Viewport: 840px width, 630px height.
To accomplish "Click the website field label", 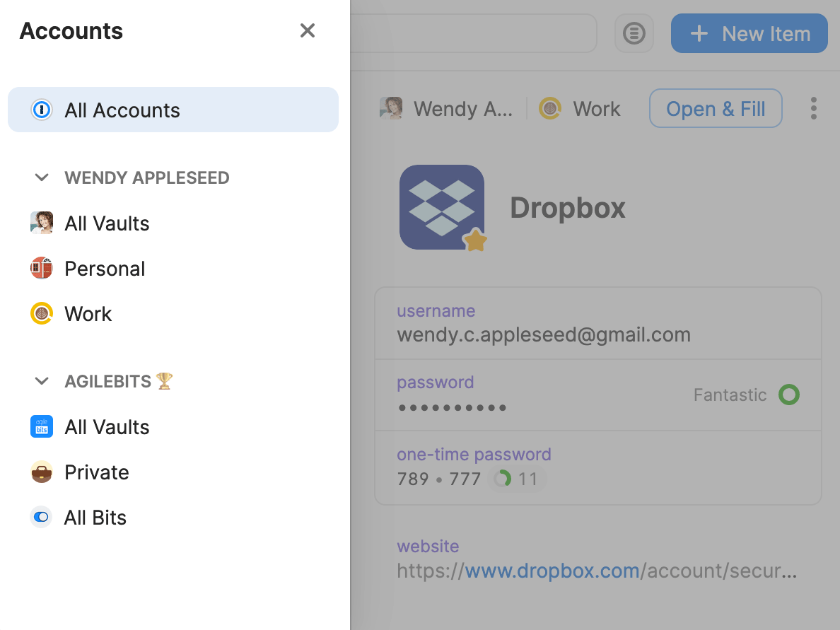I will pyautogui.click(x=428, y=546).
